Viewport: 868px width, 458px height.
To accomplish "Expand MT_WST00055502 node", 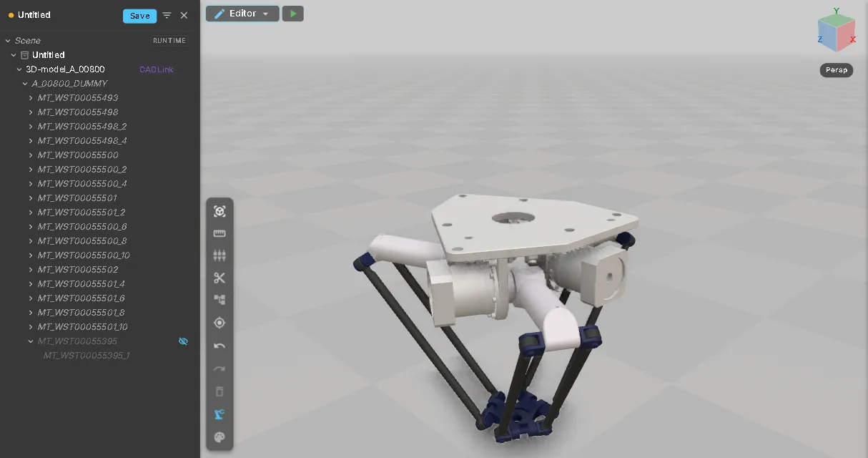I will (x=31, y=270).
